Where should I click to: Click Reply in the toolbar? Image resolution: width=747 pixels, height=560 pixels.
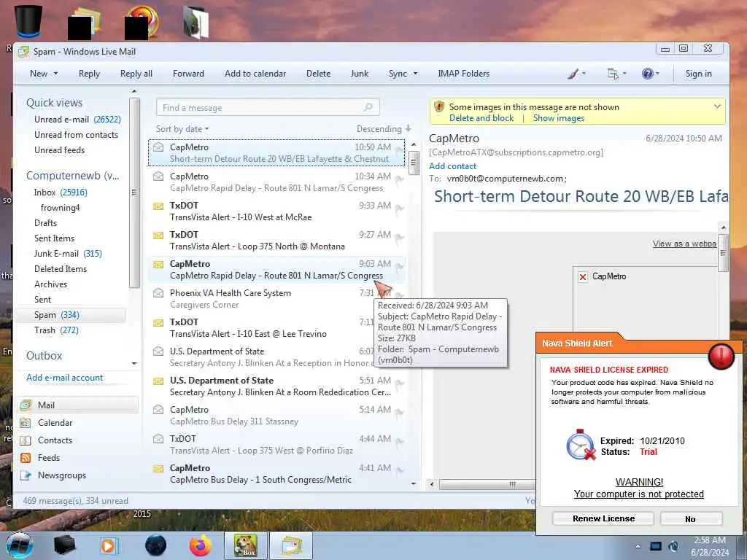(89, 74)
